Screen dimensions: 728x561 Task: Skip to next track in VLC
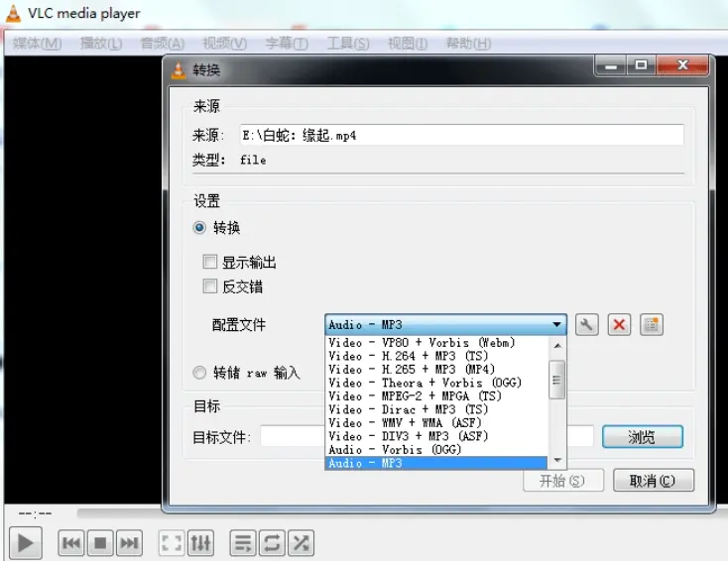[129, 543]
